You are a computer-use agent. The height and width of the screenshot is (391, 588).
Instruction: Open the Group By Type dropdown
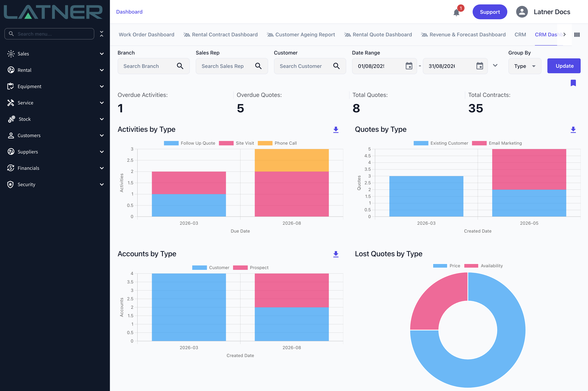525,66
